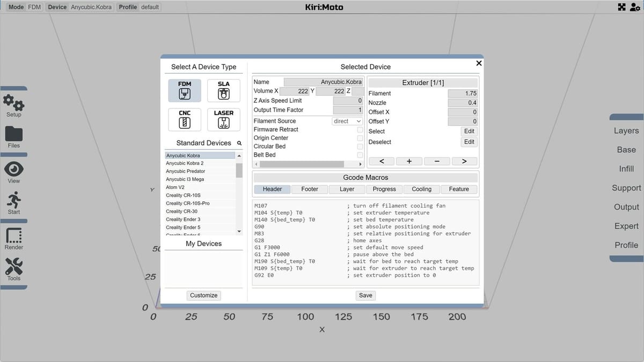Switch to the Progress gcode tab
This screenshot has width=644, height=362.
[384, 189]
